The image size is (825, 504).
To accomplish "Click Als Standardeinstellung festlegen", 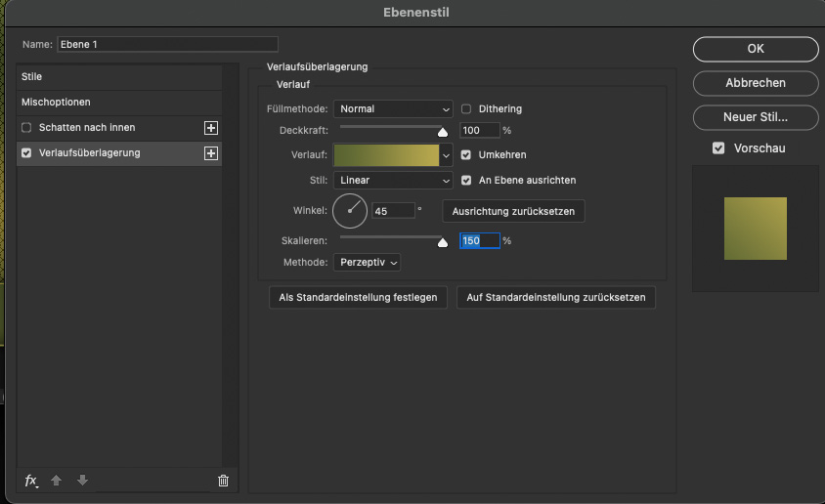I will coord(359,298).
